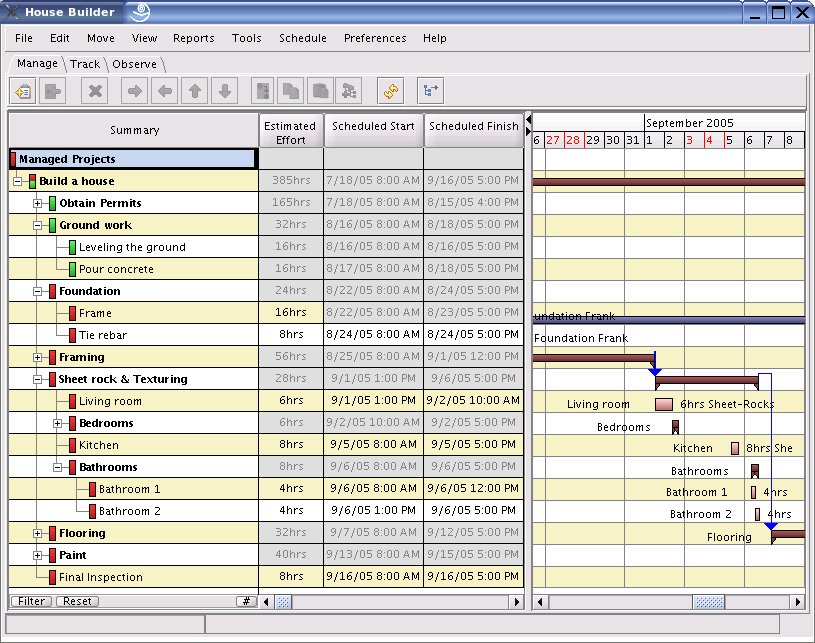
Task: Click the move up arrow icon
Action: (x=195, y=91)
